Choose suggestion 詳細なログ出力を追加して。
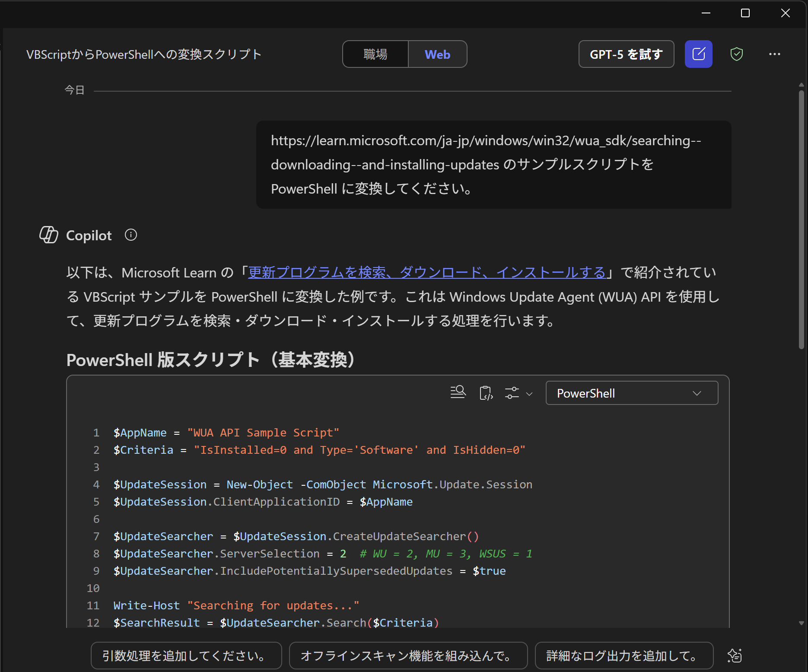The image size is (808, 672). pyautogui.click(x=624, y=656)
